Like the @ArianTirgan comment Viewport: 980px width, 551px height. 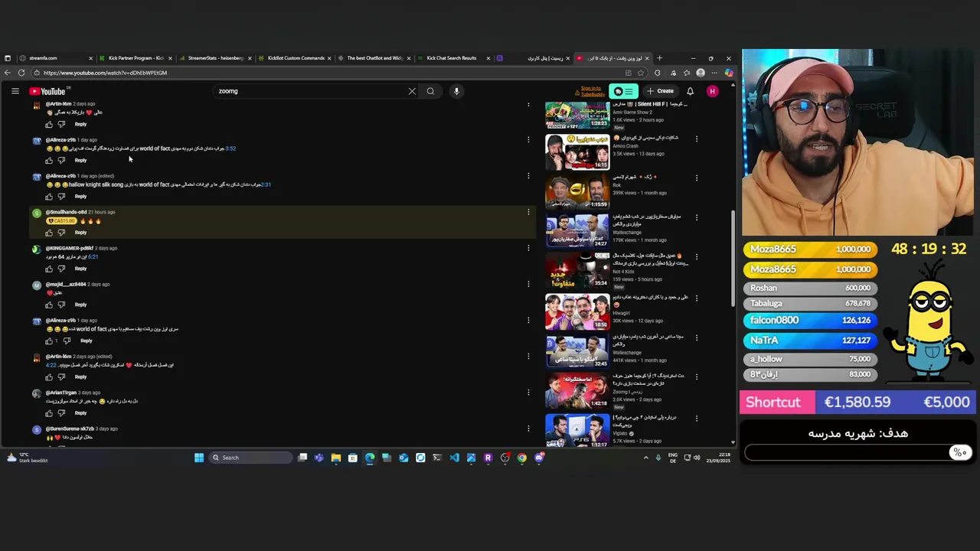click(49, 413)
